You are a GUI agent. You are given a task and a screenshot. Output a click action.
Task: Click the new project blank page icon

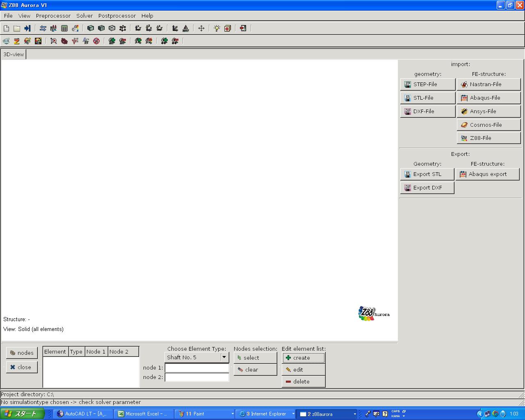[x=6, y=28]
